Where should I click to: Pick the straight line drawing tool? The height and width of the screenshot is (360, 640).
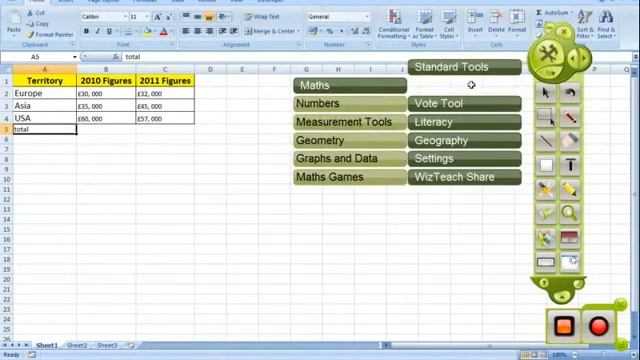[x=546, y=141]
